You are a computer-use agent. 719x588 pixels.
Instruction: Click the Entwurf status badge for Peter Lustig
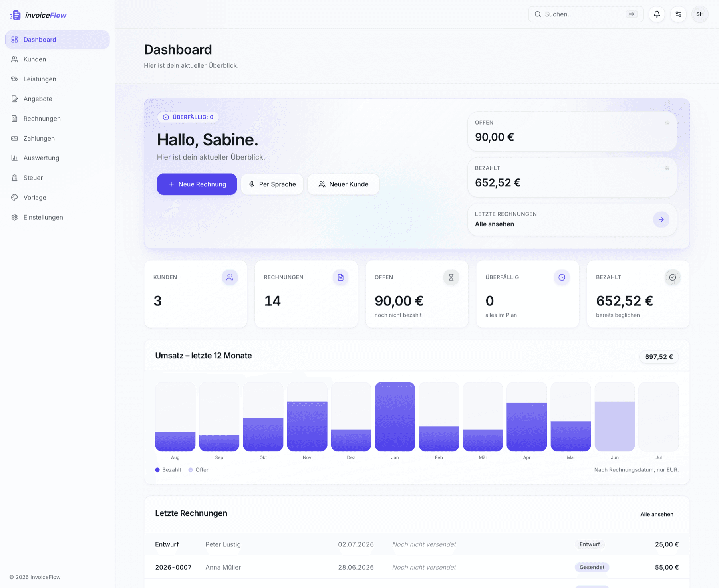pyautogui.click(x=590, y=544)
